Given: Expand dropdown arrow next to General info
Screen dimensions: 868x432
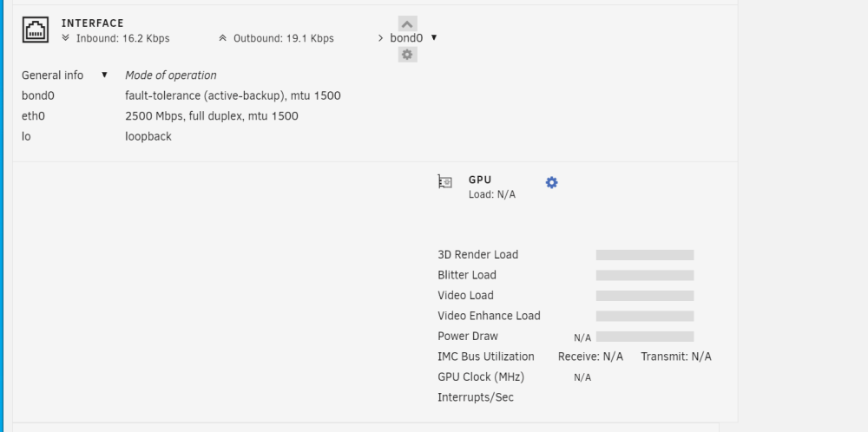Looking at the screenshot, I should coord(104,75).
